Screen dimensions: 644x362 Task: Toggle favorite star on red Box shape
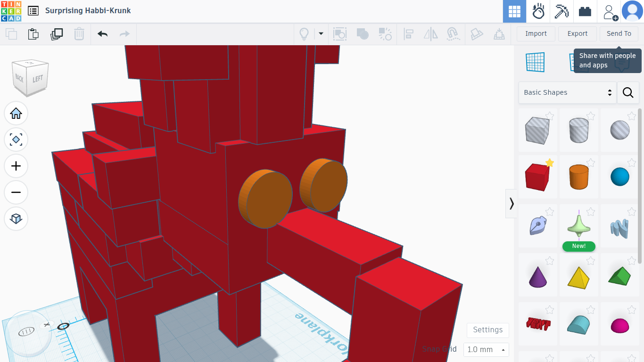pyautogui.click(x=549, y=163)
